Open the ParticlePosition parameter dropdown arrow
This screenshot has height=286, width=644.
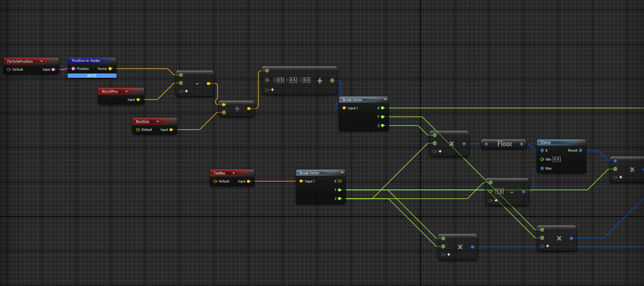tap(42, 61)
